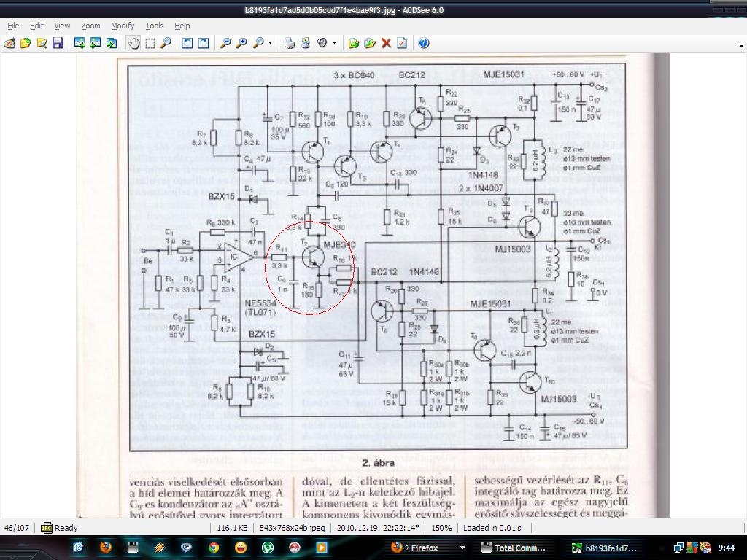Open the Modify menu
747x560 pixels.
pos(123,26)
